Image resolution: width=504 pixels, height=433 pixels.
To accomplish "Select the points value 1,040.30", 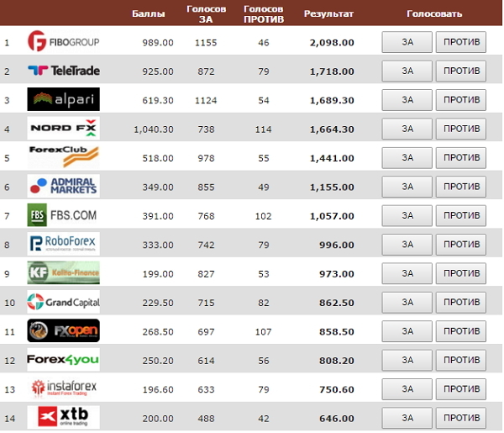I will coord(154,129).
